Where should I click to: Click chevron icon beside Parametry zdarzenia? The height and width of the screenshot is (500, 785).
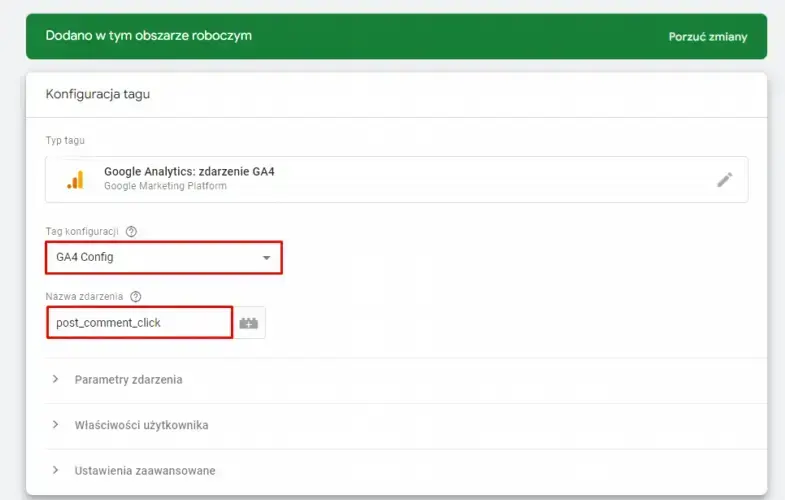[55, 380]
